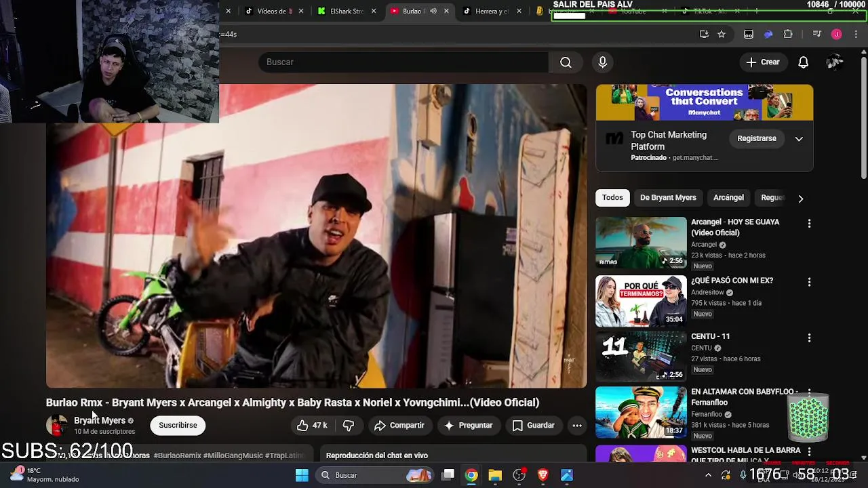Screen dimensions: 868x488
Task: Open EN ALTAMAR CON BABYFLOO thumbnail
Action: coord(641,412)
